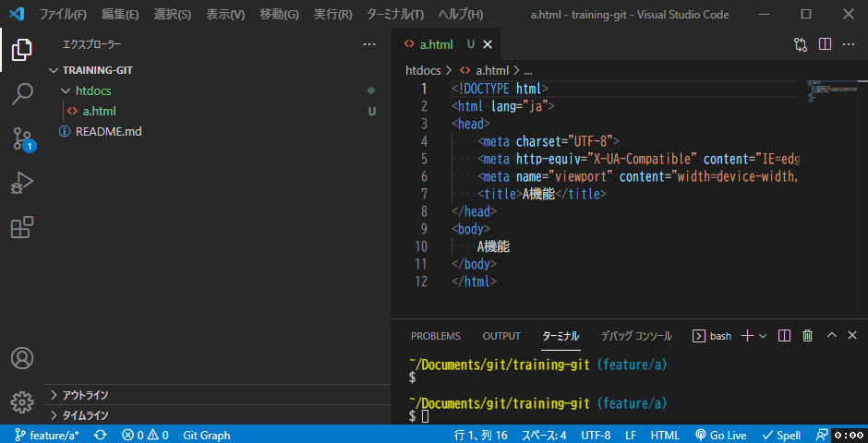Split the editor to the right
Screen dimensions: 868x443
coord(825,45)
